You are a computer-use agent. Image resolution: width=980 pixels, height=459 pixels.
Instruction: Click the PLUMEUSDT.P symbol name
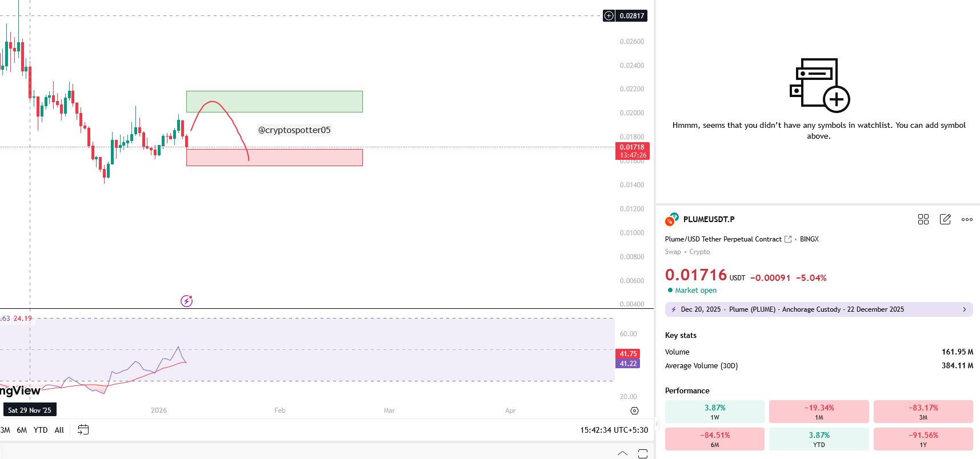tap(709, 219)
